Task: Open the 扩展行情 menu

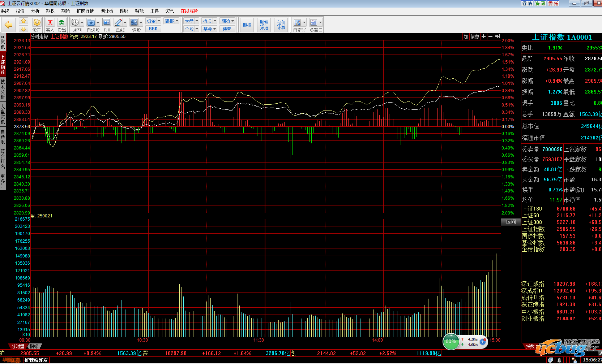Action: (x=85, y=11)
